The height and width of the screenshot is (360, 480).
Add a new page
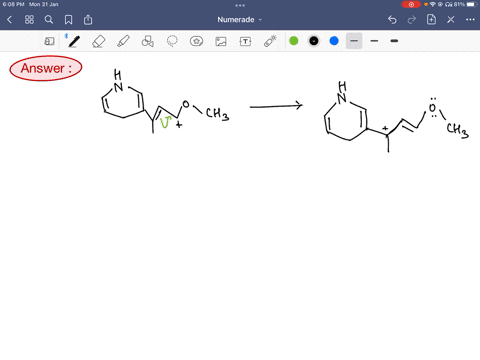tap(431, 20)
